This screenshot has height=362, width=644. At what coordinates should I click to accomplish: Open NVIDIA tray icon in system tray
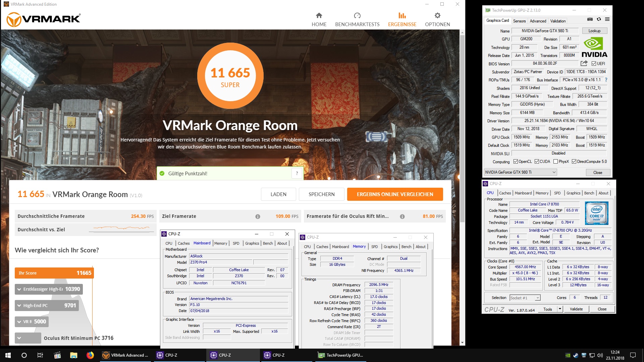(568, 355)
